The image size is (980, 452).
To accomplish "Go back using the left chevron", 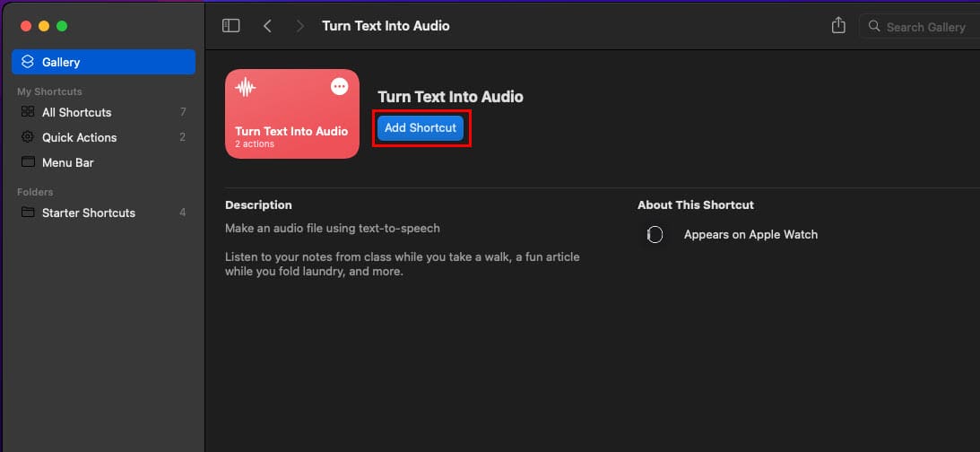I will (x=267, y=26).
